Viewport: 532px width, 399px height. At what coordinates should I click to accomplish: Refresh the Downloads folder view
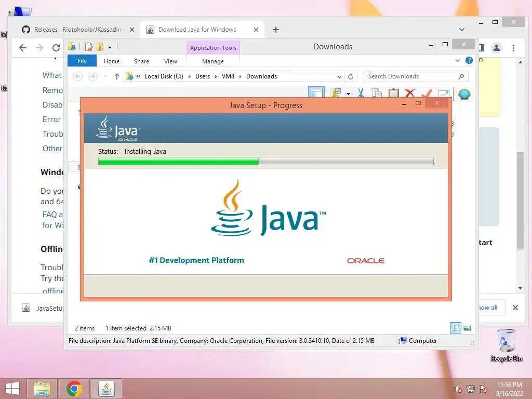pos(351,76)
